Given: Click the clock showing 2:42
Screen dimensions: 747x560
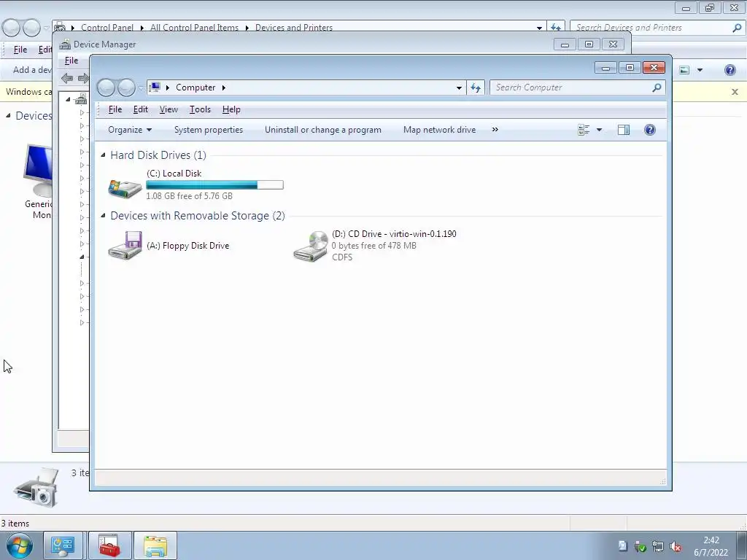Looking at the screenshot, I should [x=711, y=540].
